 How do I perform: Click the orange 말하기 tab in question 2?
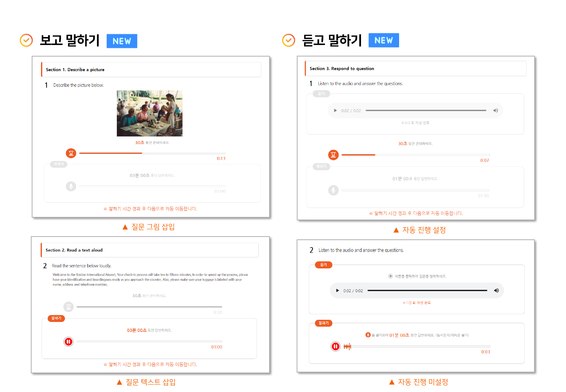coord(323,323)
